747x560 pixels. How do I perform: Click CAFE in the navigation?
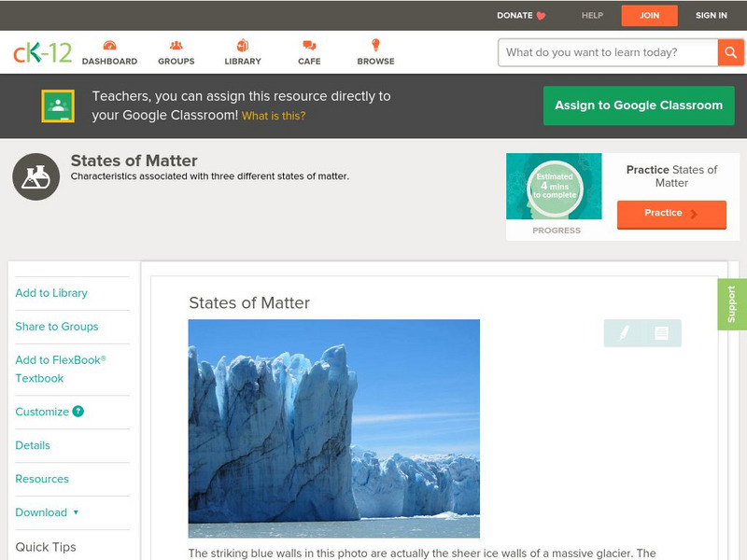(309, 62)
